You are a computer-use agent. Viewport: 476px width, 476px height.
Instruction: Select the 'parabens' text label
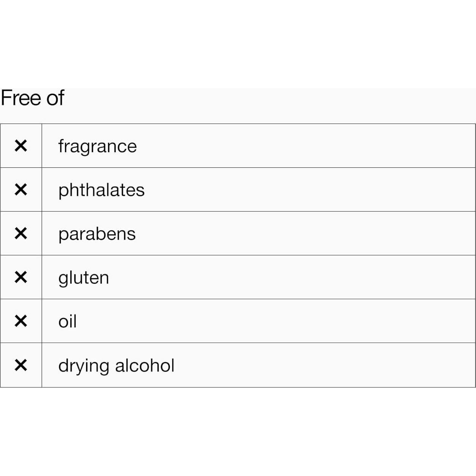(x=97, y=234)
